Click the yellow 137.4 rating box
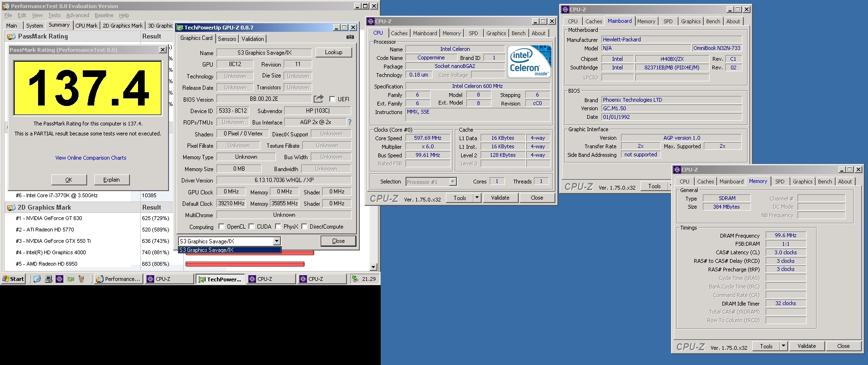 coord(88,88)
